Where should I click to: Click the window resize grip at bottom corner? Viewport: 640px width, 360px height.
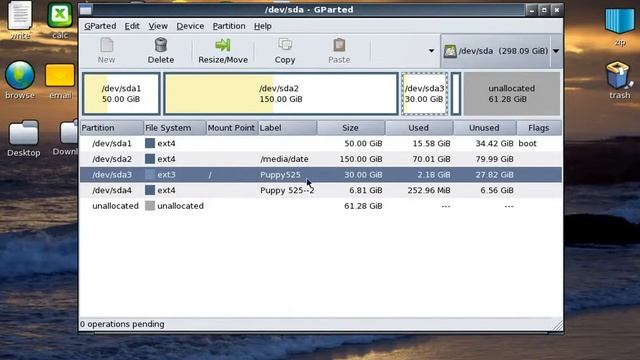point(557,325)
